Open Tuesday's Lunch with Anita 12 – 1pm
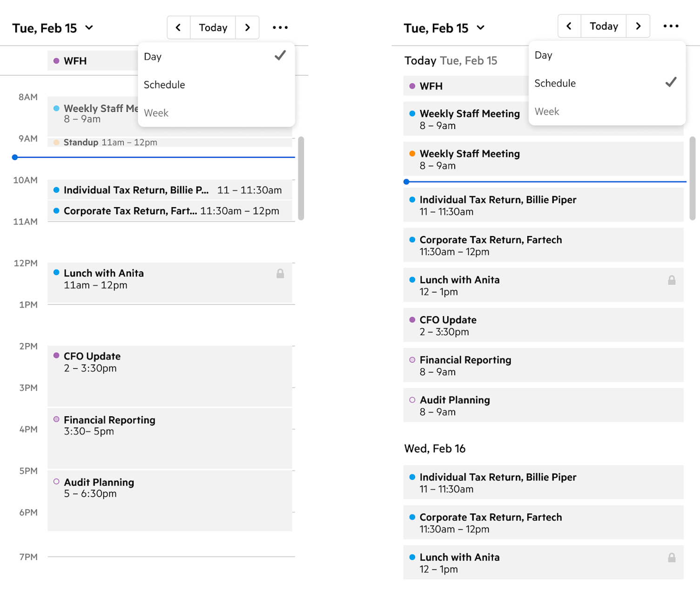 (x=544, y=285)
